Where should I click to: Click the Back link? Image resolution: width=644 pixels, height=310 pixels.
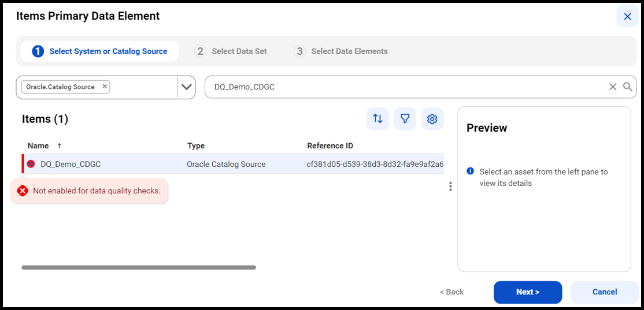tap(451, 292)
